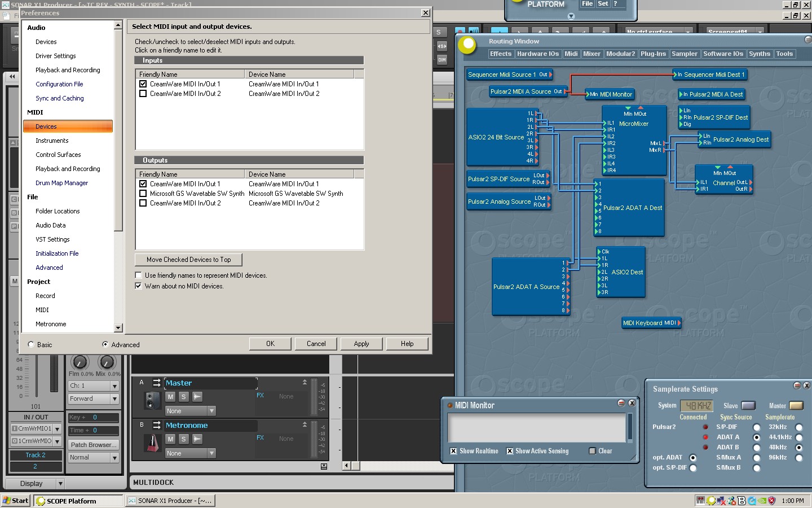Image resolution: width=812 pixels, height=508 pixels.
Task: Select the Basic preferences radio button
Action: [x=31, y=344]
